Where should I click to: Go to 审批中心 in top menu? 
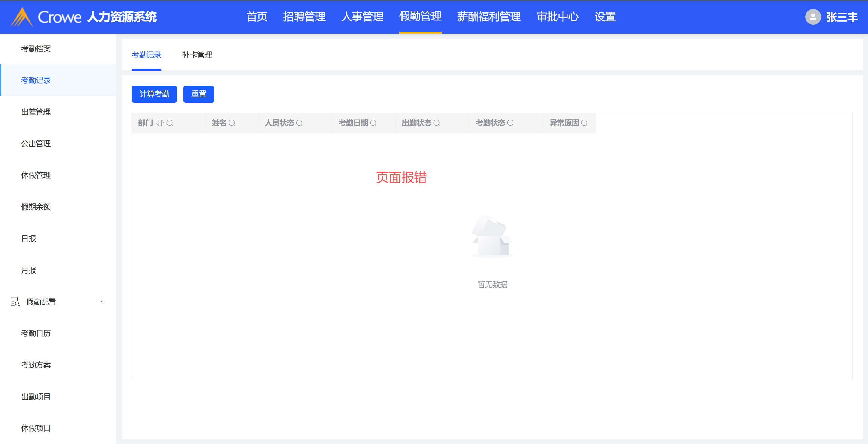[557, 17]
